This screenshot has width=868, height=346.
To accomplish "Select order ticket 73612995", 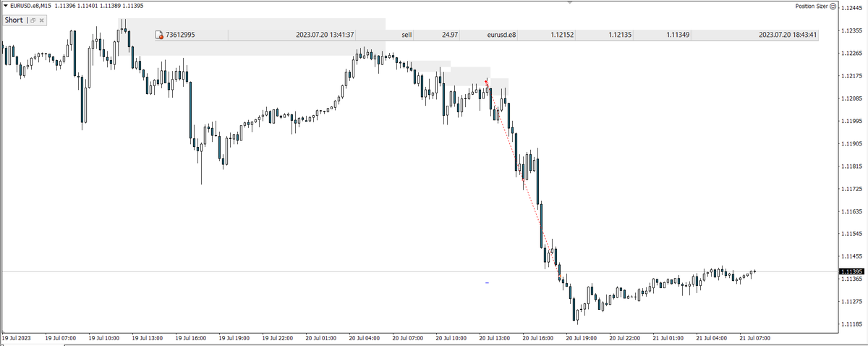I will click(180, 35).
